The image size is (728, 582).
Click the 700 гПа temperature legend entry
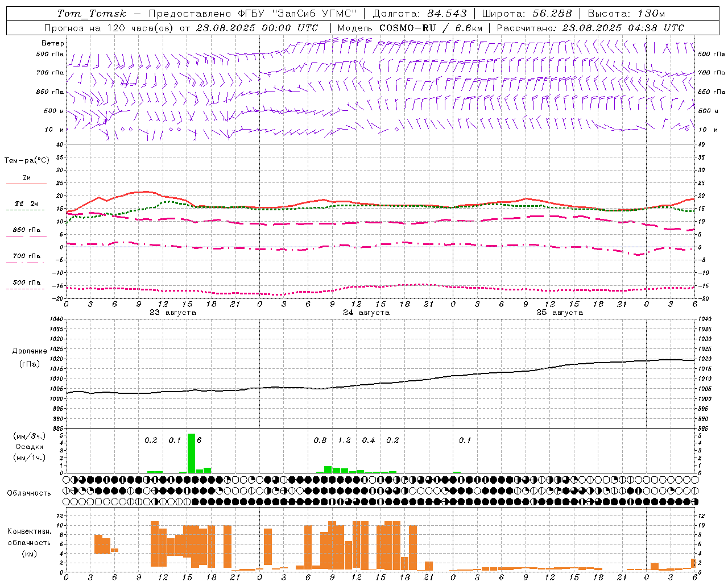click(26, 258)
